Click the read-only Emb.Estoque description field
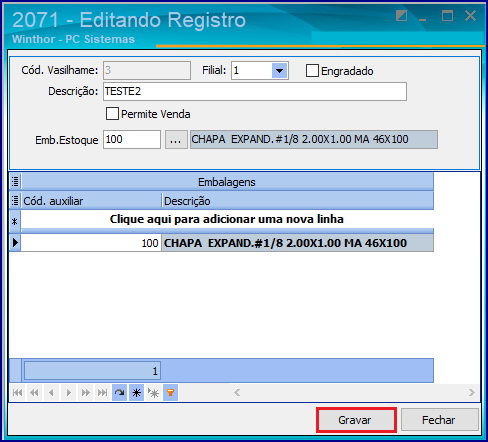488x442 pixels. tap(314, 139)
